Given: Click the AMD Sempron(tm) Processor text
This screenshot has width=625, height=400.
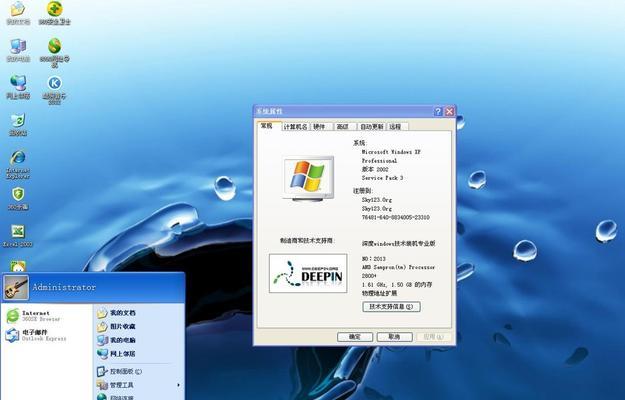Looking at the screenshot, I should pyautogui.click(x=398, y=267).
